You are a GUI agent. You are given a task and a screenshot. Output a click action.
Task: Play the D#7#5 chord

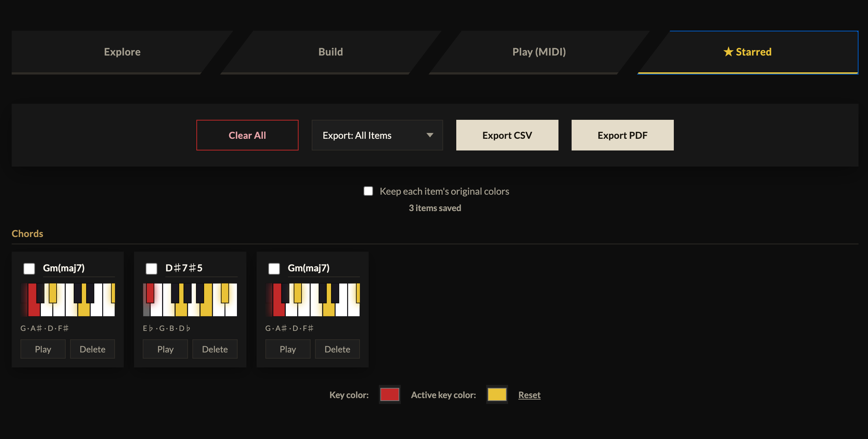pyautogui.click(x=165, y=349)
